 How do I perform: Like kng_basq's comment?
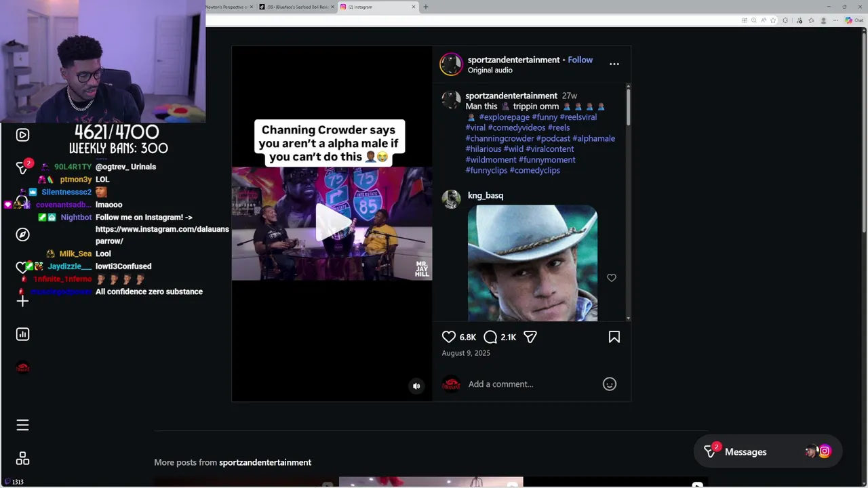point(612,278)
